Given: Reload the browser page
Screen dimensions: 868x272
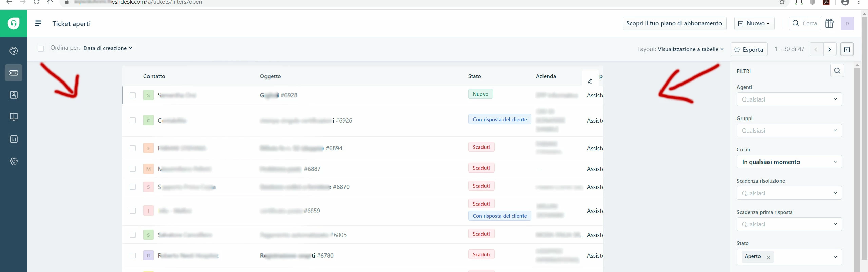Looking at the screenshot, I should click(37, 2).
